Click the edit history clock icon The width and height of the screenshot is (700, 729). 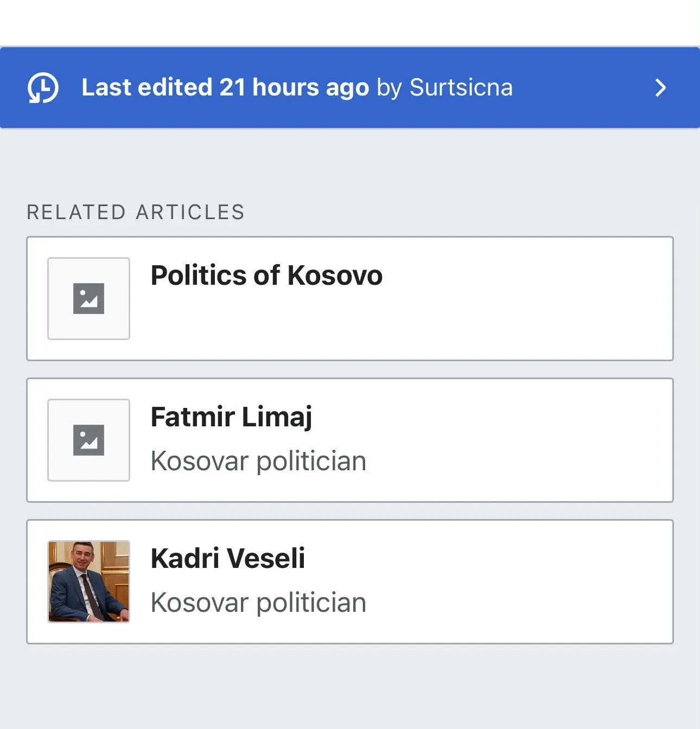point(43,87)
